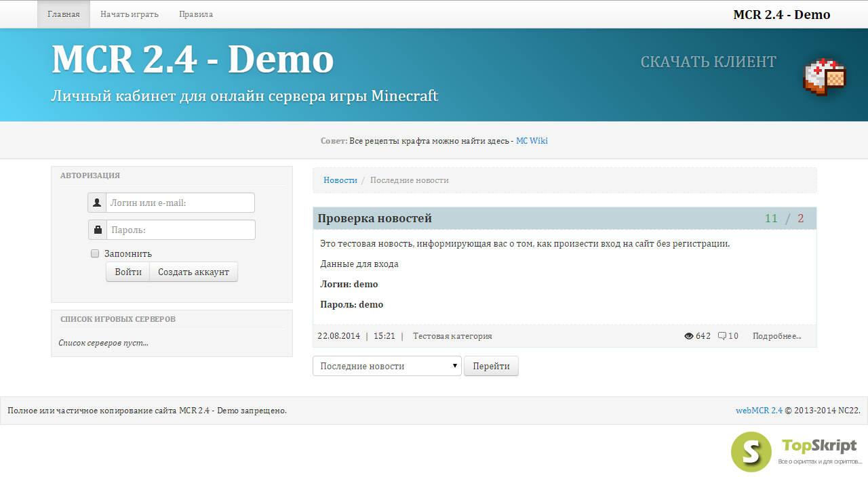
Task: Click the Список серверов пуст... text
Action: tap(104, 343)
